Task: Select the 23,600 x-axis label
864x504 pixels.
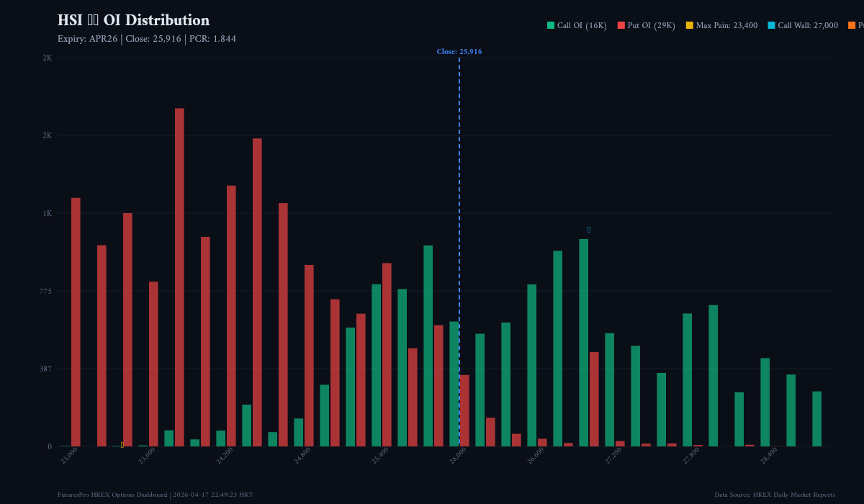Action: 148,455
